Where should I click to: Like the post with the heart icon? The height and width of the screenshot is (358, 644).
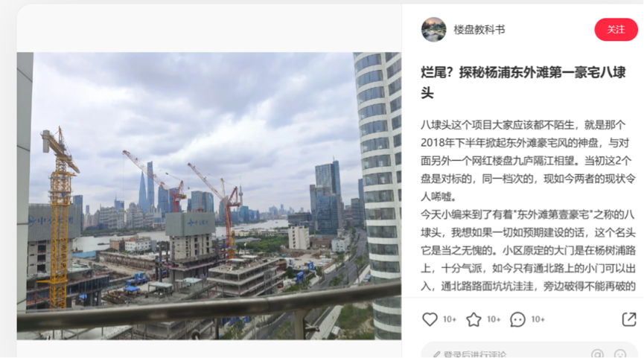coord(430,319)
